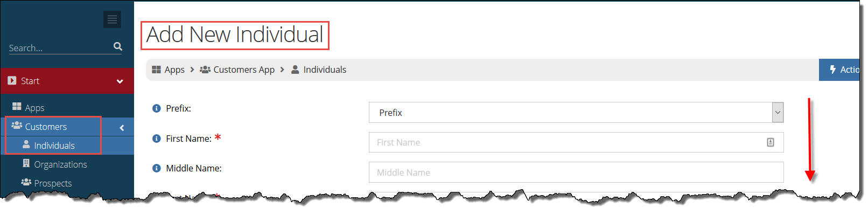Collapse the Customers menu arrow
The image size is (868, 214).
[x=122, y=128]
